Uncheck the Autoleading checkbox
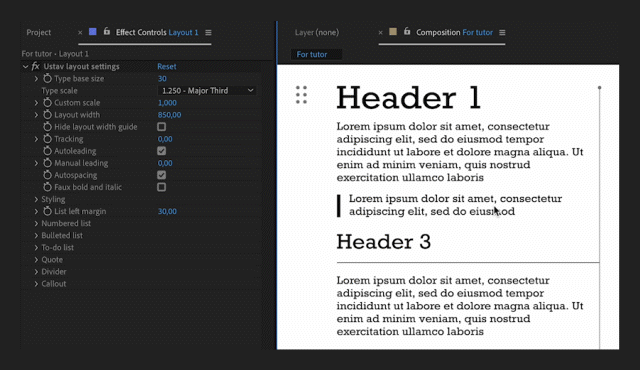Viewport: 640px width, 370px height. coord(162,151)
